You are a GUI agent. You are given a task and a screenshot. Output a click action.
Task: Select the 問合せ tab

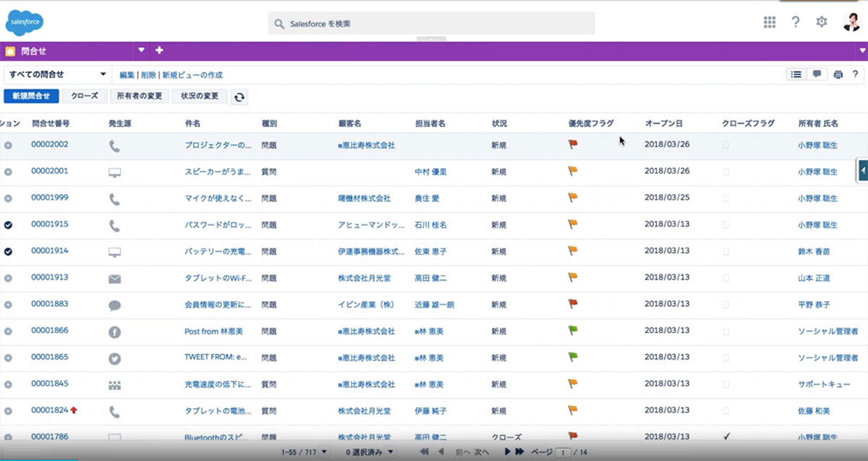coord(68,51)
